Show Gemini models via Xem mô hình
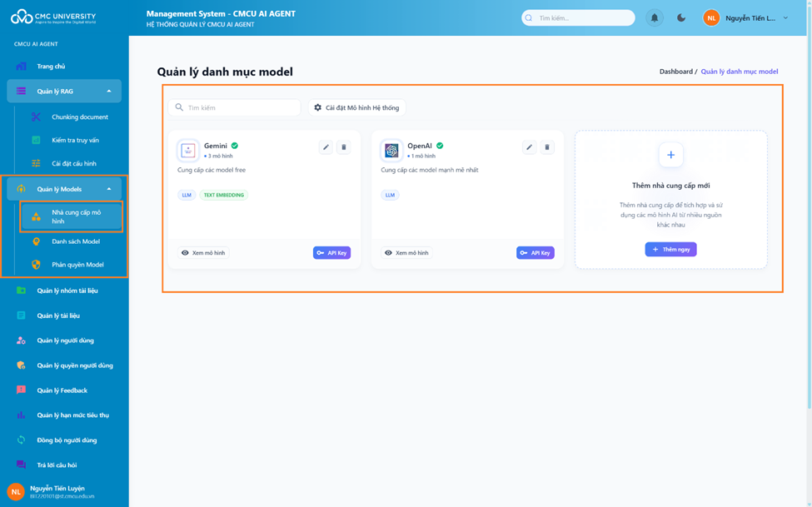Image resolution: width=812 pixels, height=507 pixels. (203, 253)
